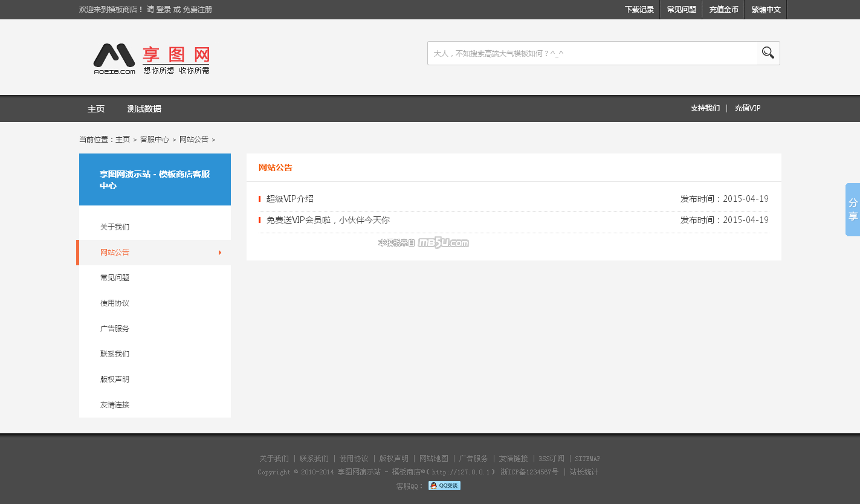Open the QQ交谈 customer service chat icon
860x504 pixels.
444,486
